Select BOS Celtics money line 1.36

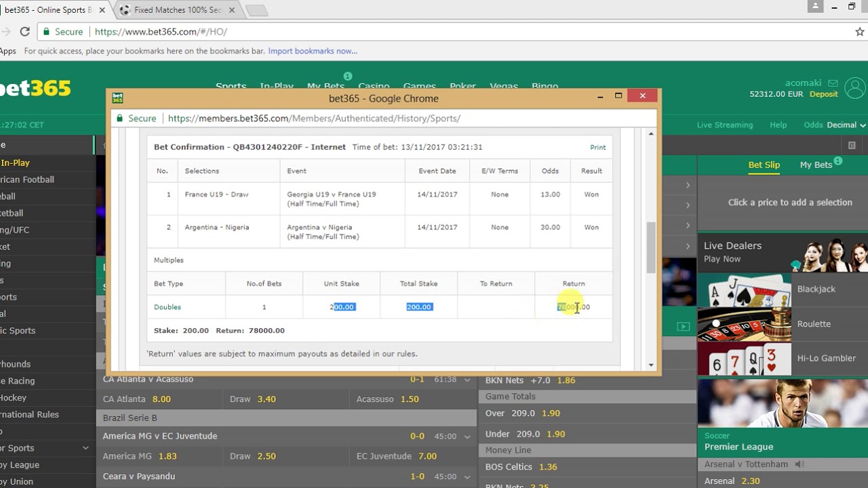tap(587, 466)
